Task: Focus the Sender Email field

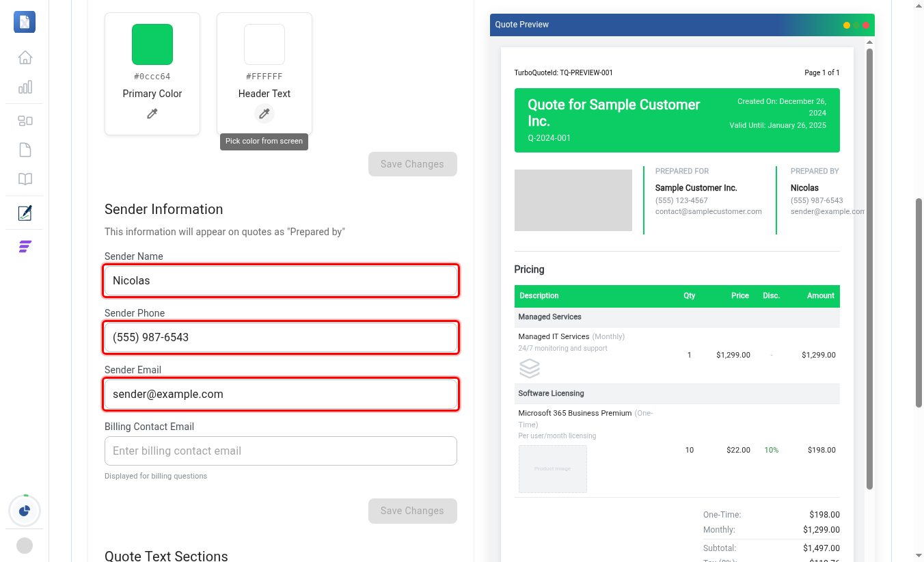Action: tap(281, 394)
